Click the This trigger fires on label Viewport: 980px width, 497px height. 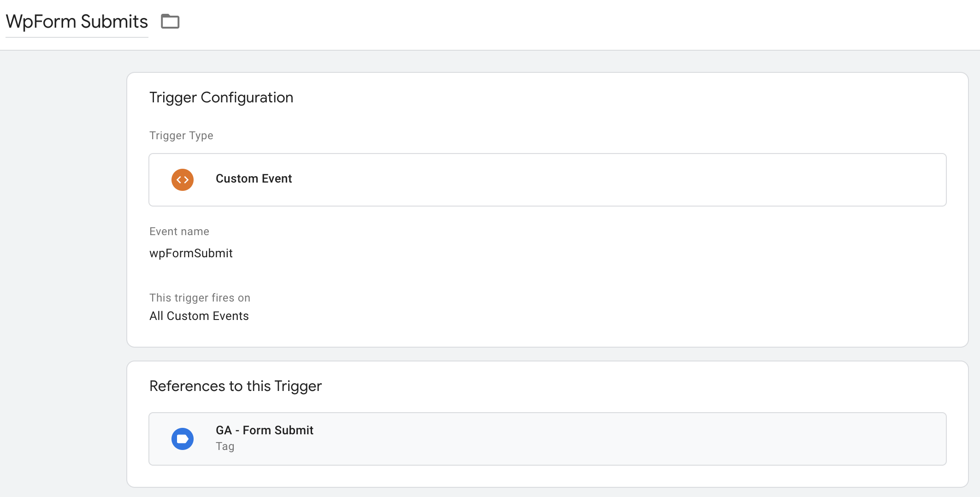pos(200,298)
